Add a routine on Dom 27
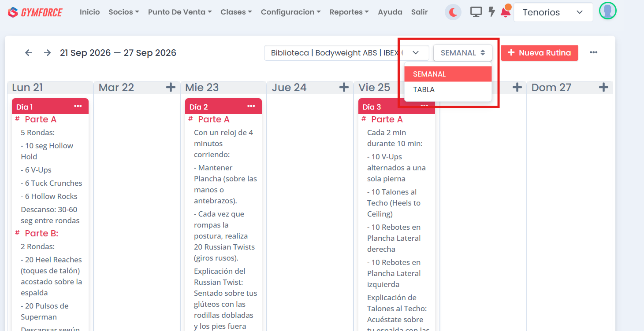644x331 pixels. pyautogui.click(x=603, y=88)
